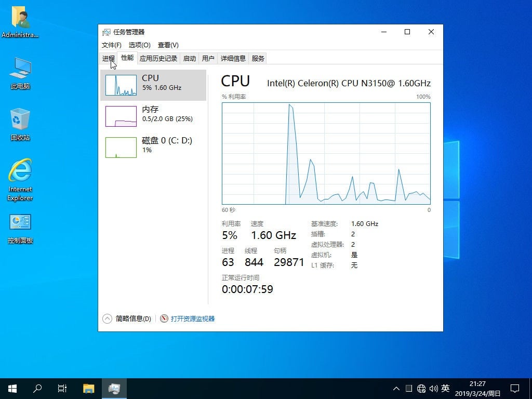
Task: Select the Internet Explorer desktop icon
Action: [20, 178]
